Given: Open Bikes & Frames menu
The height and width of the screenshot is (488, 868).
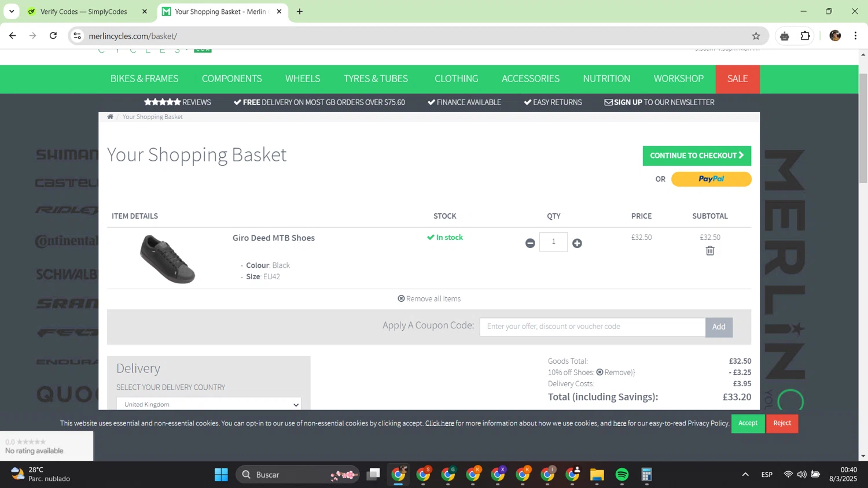Looking at the screenshot, I should pyautogui.click(x=145, y=79).
